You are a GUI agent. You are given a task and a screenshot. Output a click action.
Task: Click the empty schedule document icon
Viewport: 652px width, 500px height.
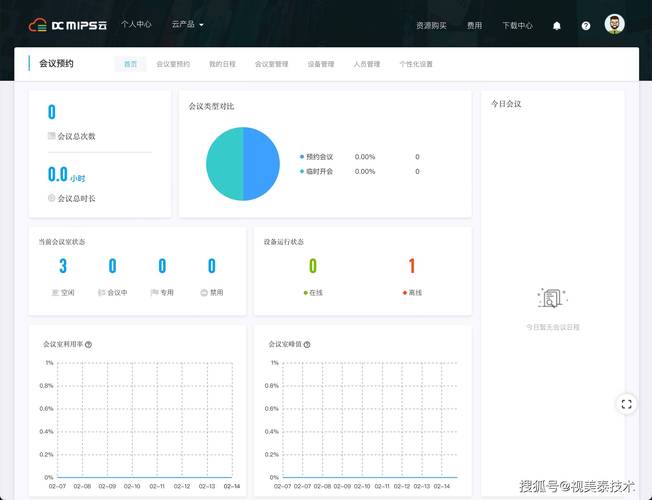click(x=552, y=298)
